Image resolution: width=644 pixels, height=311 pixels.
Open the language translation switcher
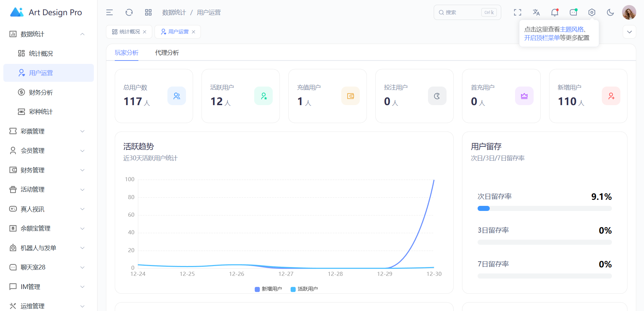click(x=536, y=13)
